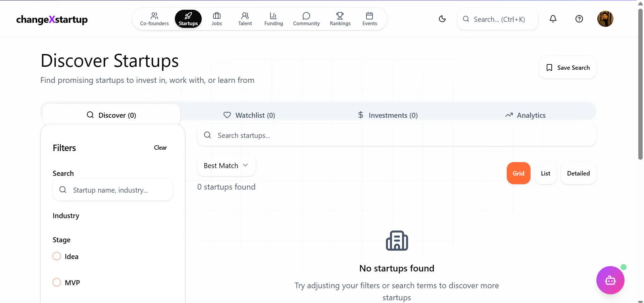Select Grid view
644x303 pixels.
[518, 173]
